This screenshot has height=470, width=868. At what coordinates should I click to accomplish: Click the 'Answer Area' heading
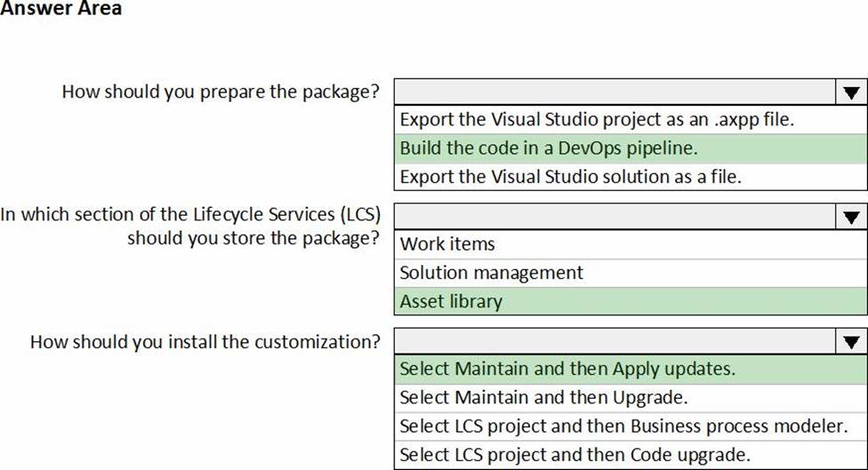(61, 9)
